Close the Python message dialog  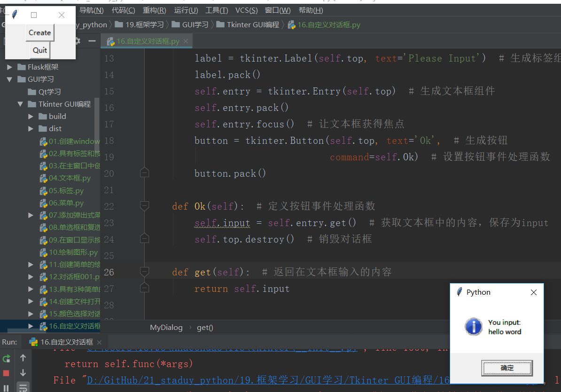[x=533, y=292]
